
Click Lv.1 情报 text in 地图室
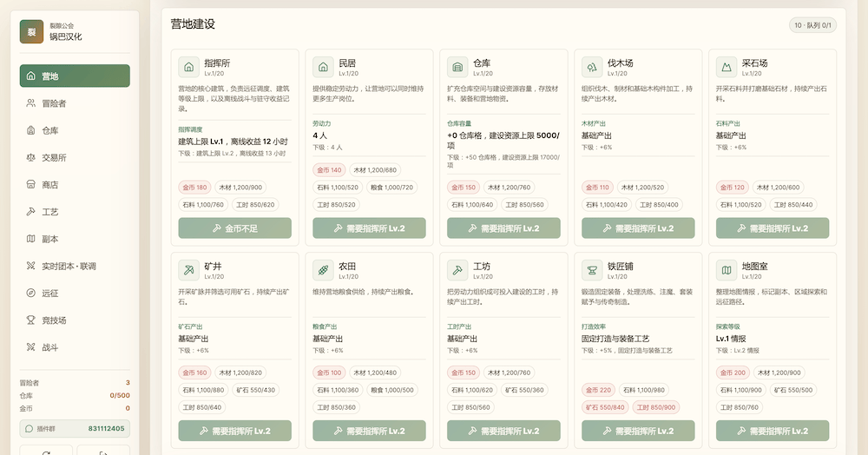(x=731, y=338)
